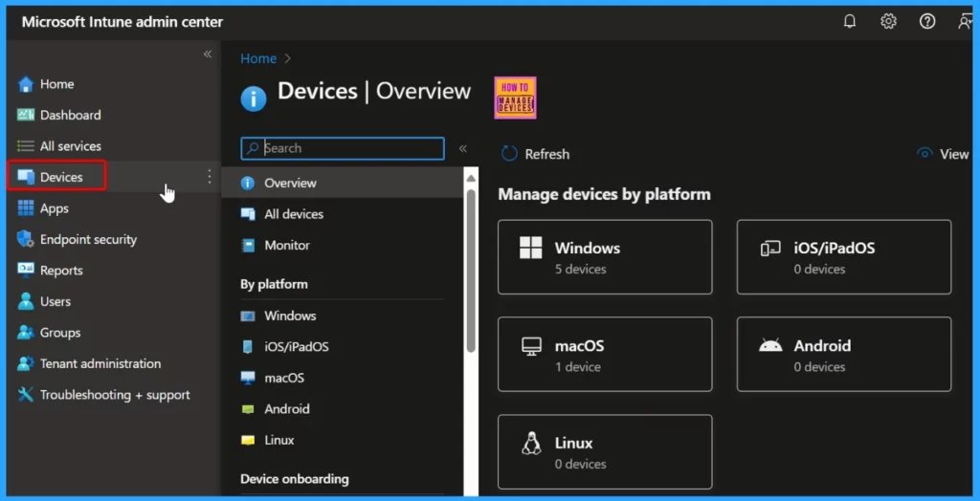Screen dimensions: 980x501
Task: Open the iOS/iPadOS 0 devices card
Action: point(844,257)
